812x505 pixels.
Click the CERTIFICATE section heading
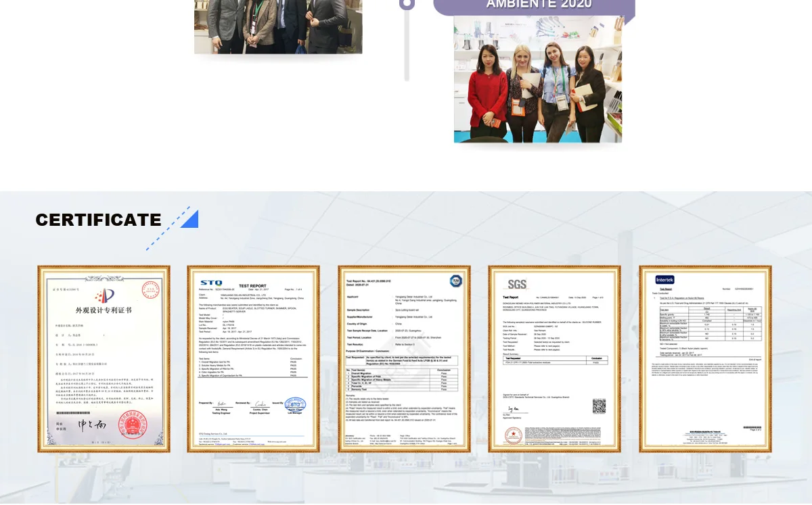[98, 220]
